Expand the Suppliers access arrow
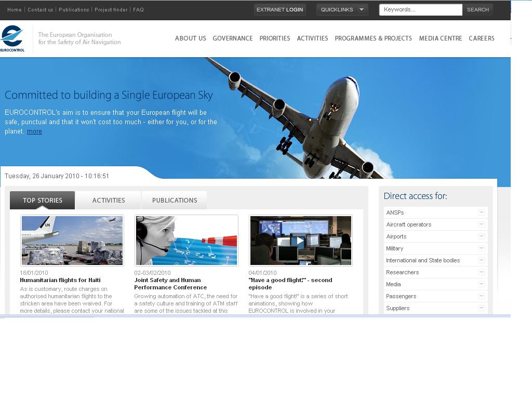This screenshot has width=532, height=399. tap(481, 308)
